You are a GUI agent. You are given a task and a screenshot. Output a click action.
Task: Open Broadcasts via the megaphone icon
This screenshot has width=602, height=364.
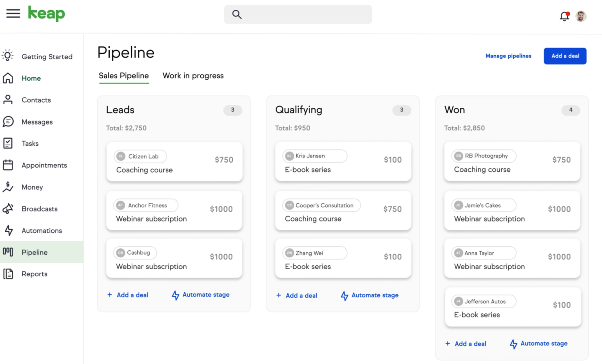coord(8,209)
